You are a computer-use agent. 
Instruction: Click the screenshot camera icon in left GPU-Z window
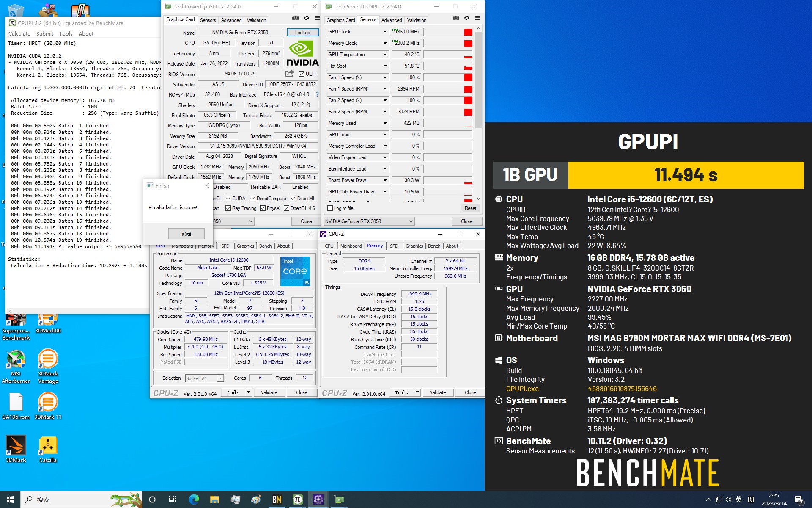click(296, 18)
